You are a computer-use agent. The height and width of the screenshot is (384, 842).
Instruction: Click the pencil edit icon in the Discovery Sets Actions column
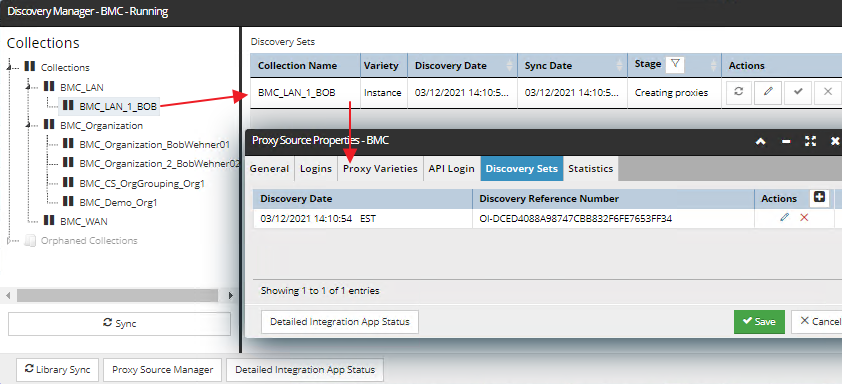coord(768,92)
